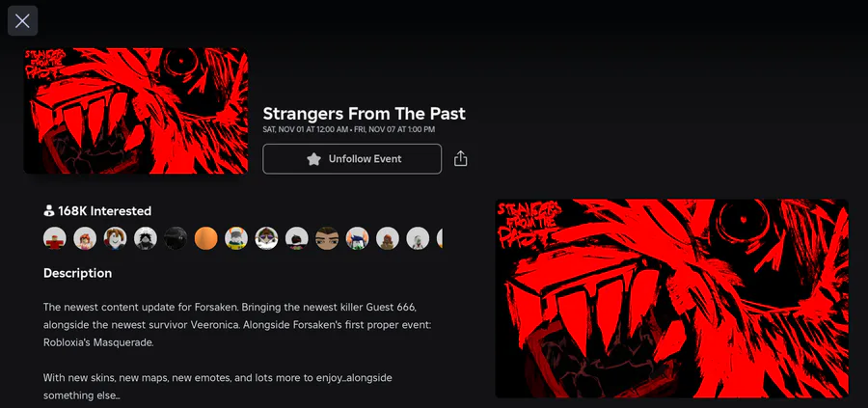Image resolution: width=868 pixels, height=408 pixels.
Task: Open the small event thumbnail near the title
Action: [136, 111]
